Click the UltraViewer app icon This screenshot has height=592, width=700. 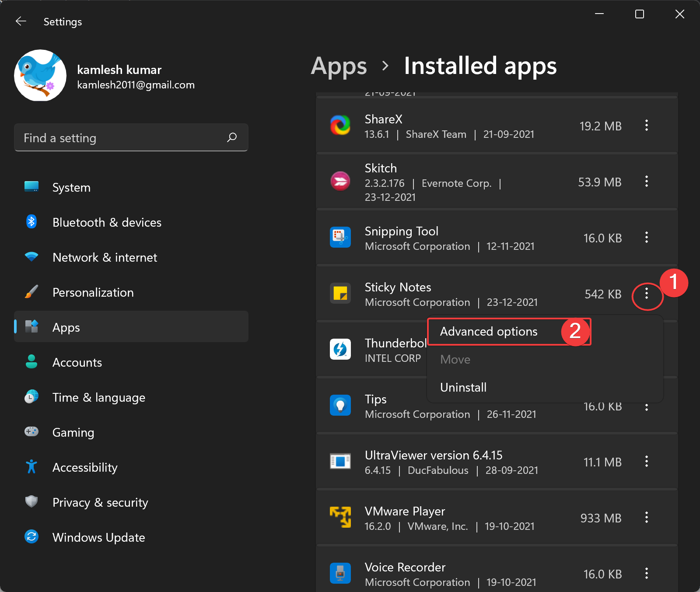(340, 461)
